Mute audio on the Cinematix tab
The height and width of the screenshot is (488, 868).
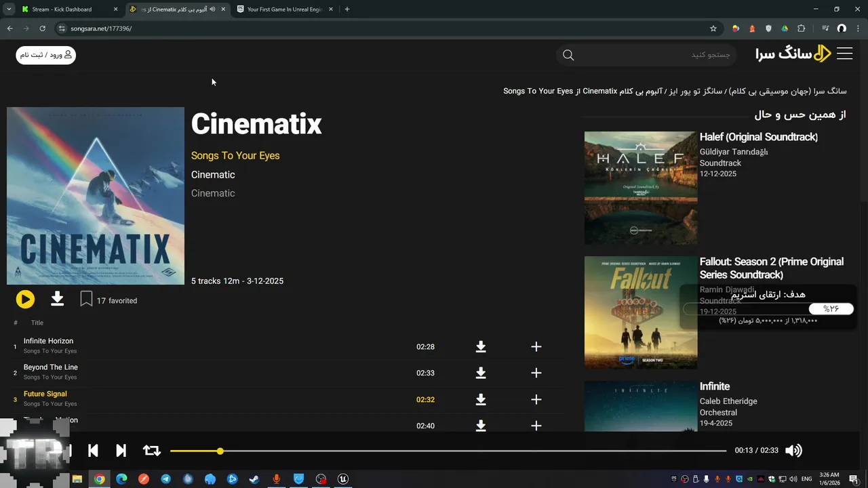click(x=212, y=9)
